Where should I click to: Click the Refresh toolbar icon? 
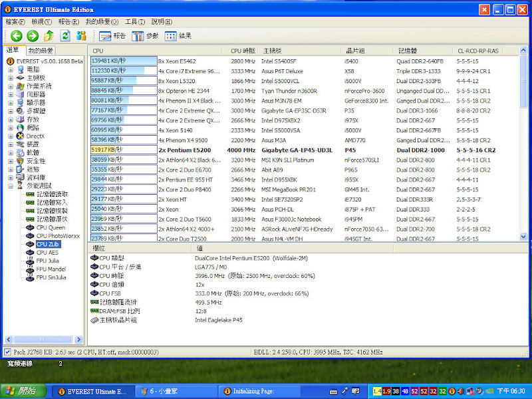[x=65, y=36]
